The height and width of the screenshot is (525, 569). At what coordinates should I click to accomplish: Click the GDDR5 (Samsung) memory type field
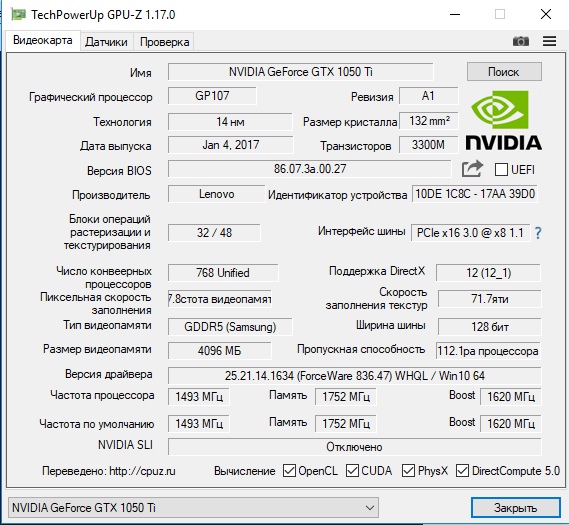coord(230,327)
